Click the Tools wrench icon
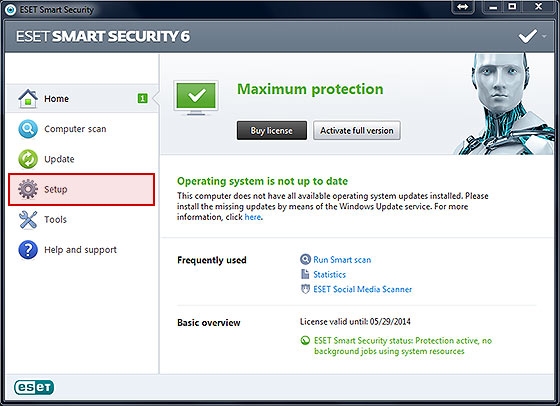 (28, 220)
